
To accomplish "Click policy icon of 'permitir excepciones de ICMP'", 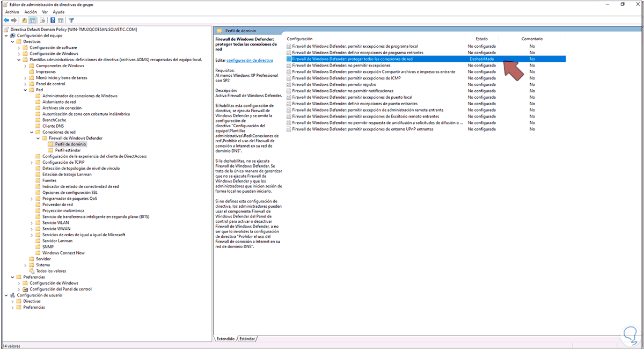I will click(289, 78).
